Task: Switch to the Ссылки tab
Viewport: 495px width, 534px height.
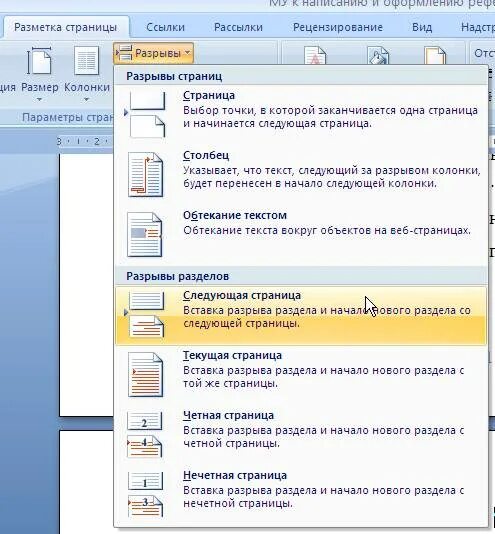Action: pyautogui.click(x=165, y=27)
